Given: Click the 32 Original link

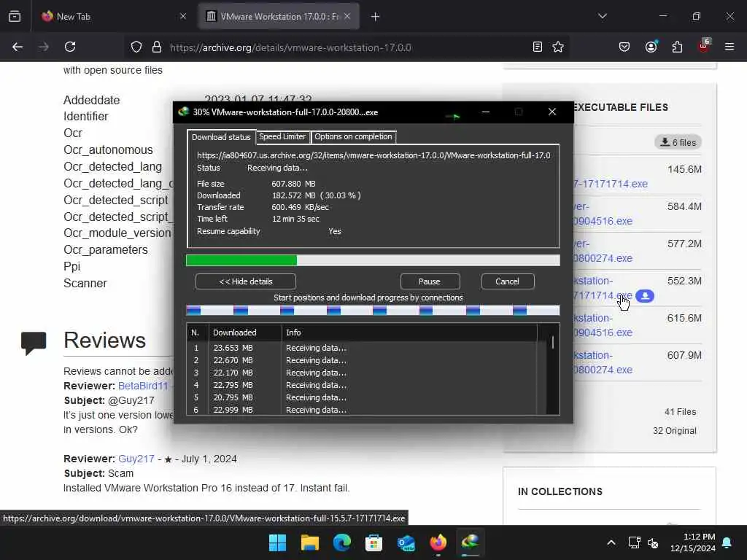Looking at the screenshot, I should click(x=675, y=431).
